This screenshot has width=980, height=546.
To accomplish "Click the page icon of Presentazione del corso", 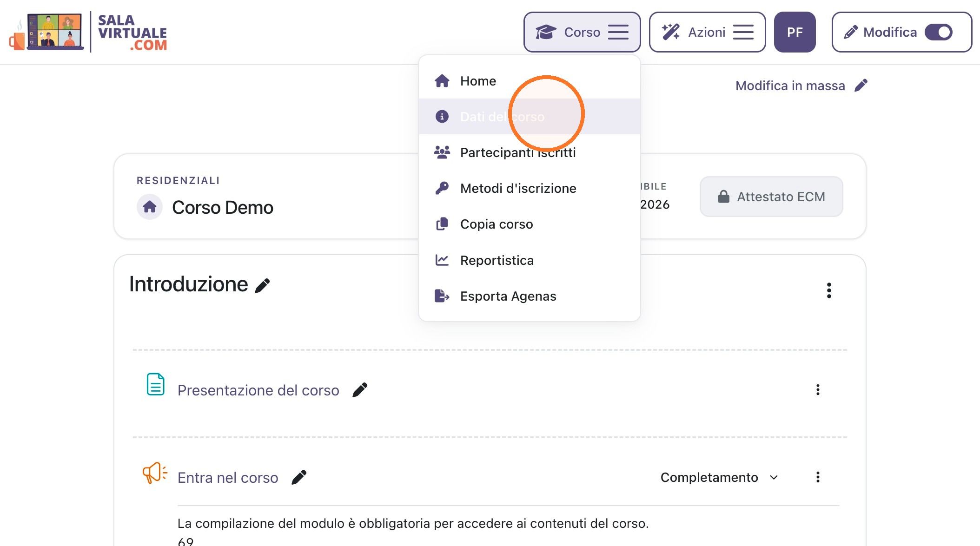I will tap(155, 384).
